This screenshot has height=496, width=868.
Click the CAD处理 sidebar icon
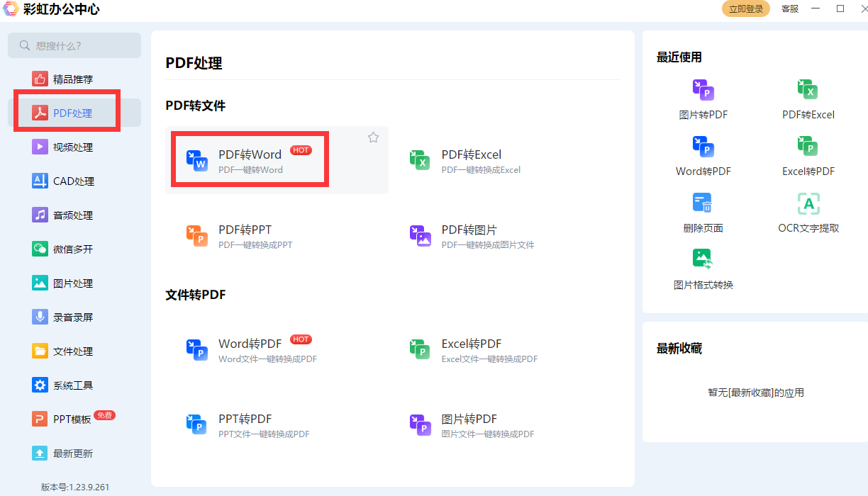(x=40, y=181)
